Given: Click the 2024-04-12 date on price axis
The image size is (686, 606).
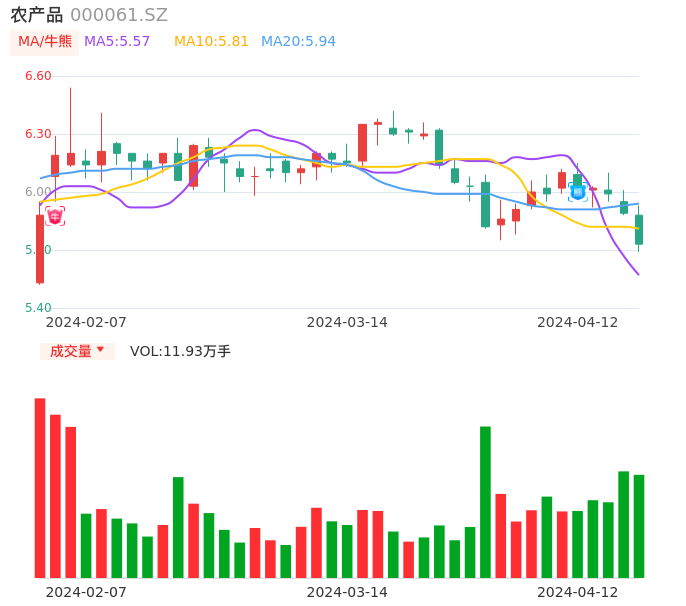Looking at the screenshot, I should click(578, 322).
